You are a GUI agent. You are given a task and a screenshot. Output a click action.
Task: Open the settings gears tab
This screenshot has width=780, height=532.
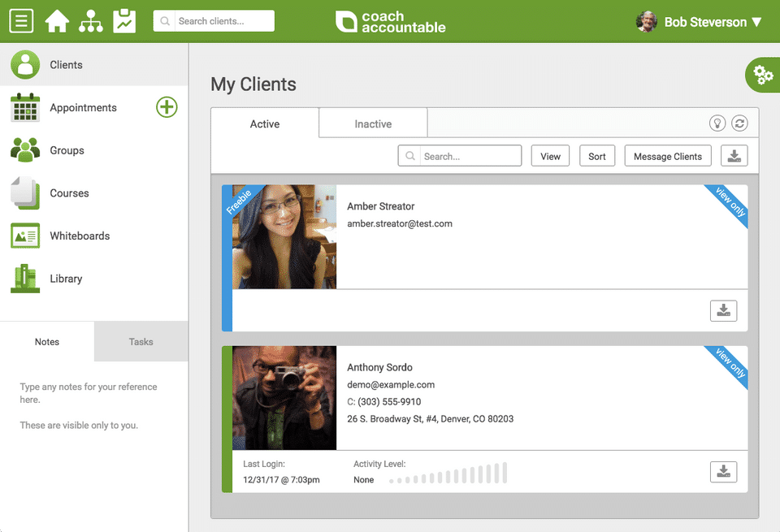(x=763, y=75)
